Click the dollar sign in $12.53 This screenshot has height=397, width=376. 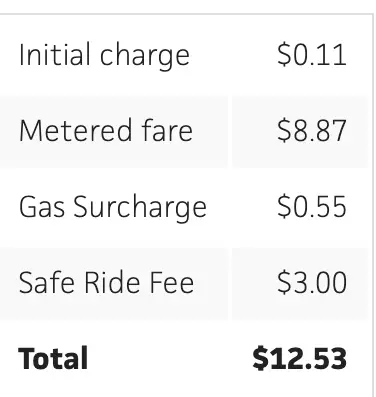coord(260,359)
